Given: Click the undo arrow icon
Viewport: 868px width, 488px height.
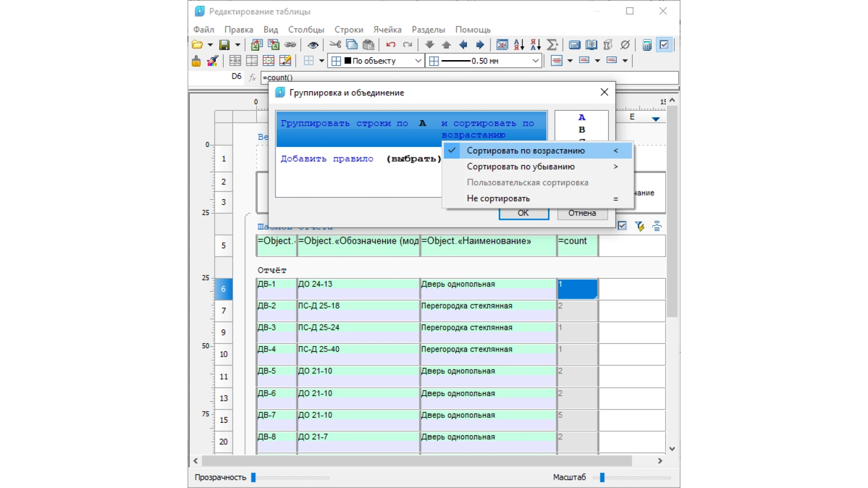Looking at the screenshot, I should pyautogui.click(x=391, y=45).
